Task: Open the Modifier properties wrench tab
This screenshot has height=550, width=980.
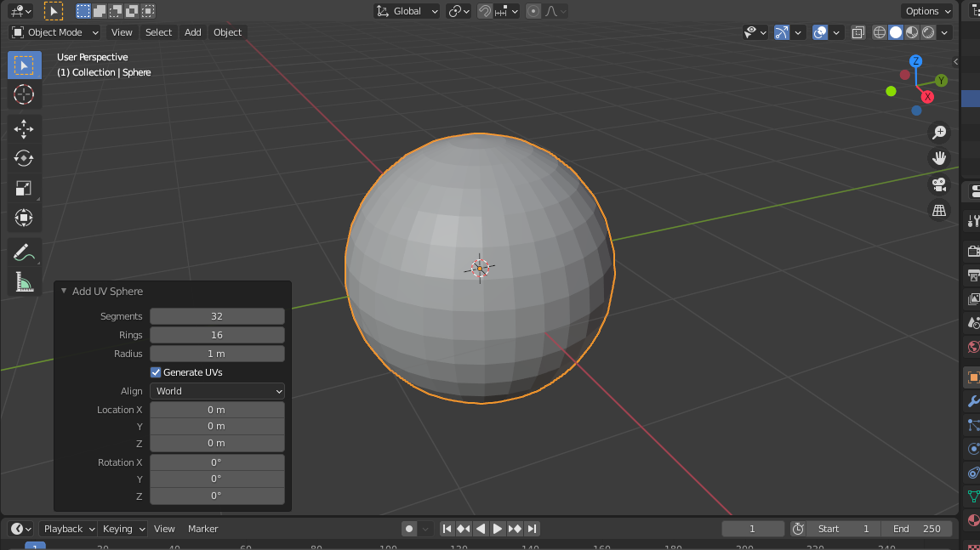Action: pyautogui.click(x=972, y=401)
